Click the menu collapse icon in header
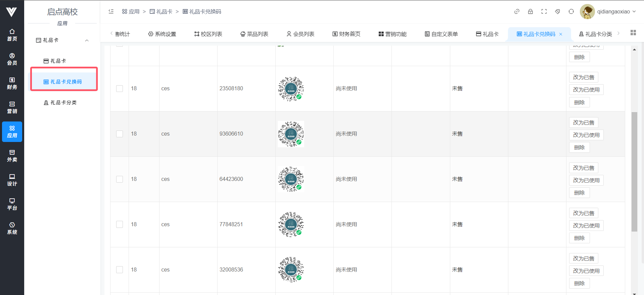 click(x=111, y=11)
